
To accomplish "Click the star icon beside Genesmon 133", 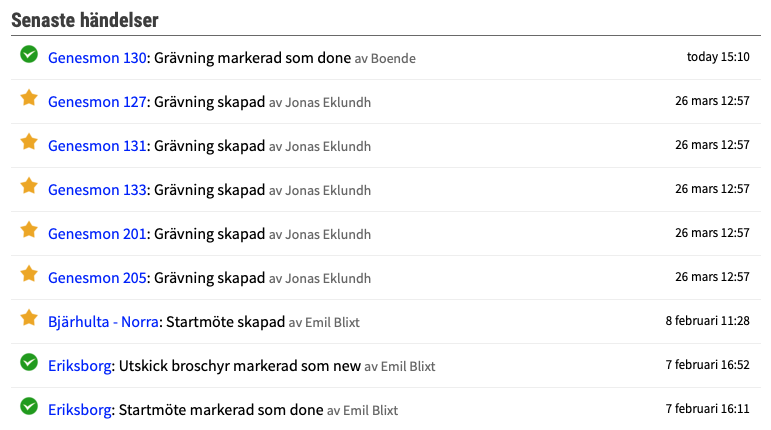I will coord(29,186).
